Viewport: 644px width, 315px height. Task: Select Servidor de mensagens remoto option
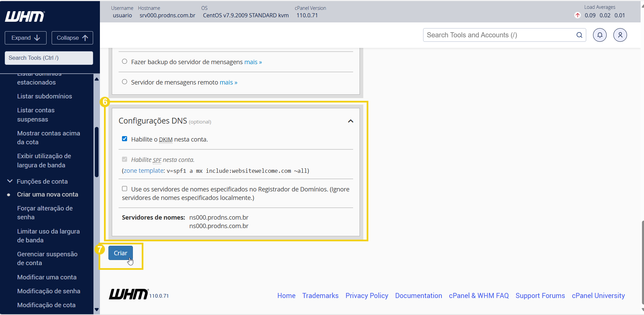click(x=125, y=82)
